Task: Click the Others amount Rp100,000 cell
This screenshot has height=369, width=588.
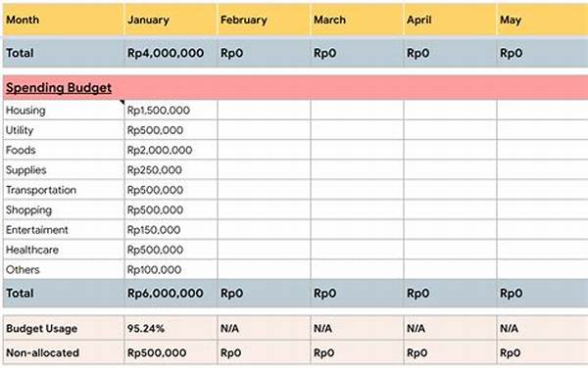Action: click(x=171, y=269)
